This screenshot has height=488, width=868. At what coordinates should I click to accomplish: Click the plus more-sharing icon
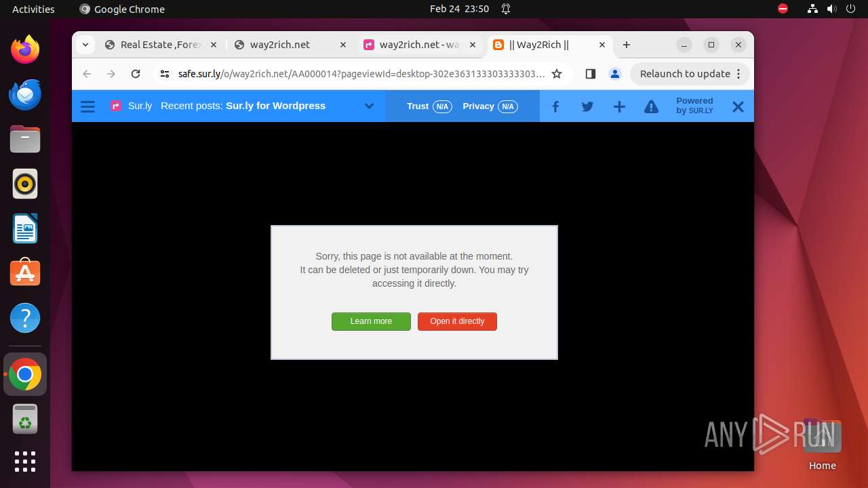[x=619, y=106]
